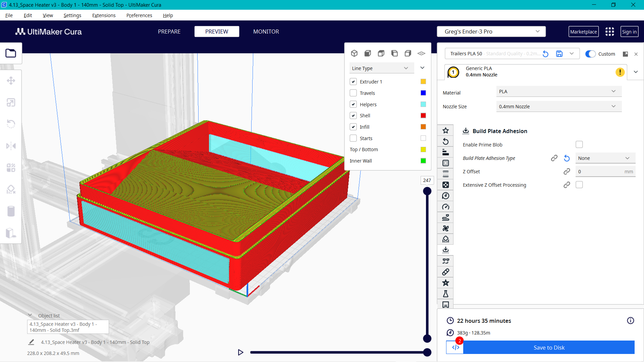This screenshot has height=362, width=644.
Task: Open the Line Type color scheme dropdown
Action: click(x=381, y=68)
